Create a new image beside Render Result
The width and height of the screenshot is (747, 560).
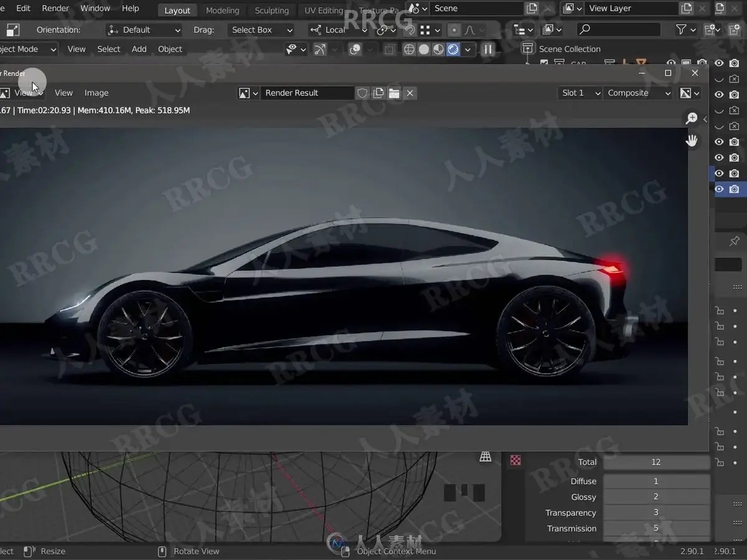click(x=378, y=93)
